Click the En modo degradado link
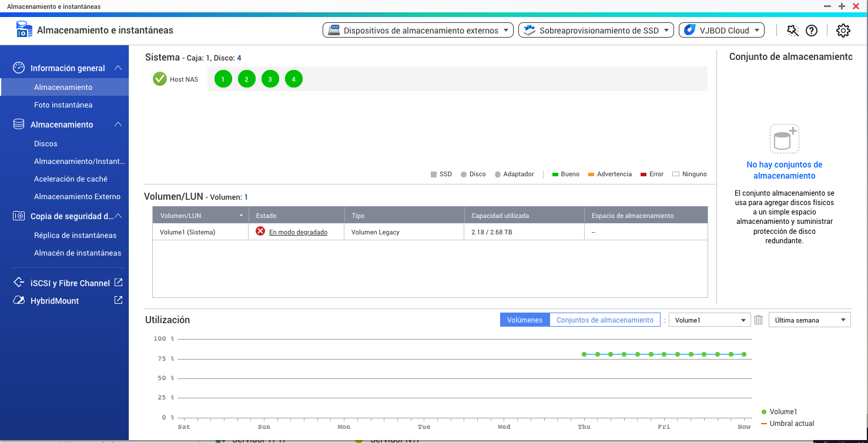The width and height of the screenshot is (868, 443). [x=298, y=232]
